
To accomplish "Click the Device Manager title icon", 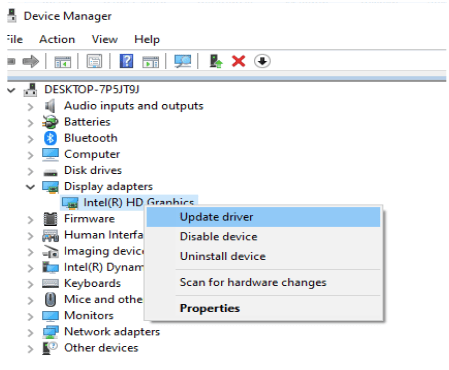I will coord(12,16).
